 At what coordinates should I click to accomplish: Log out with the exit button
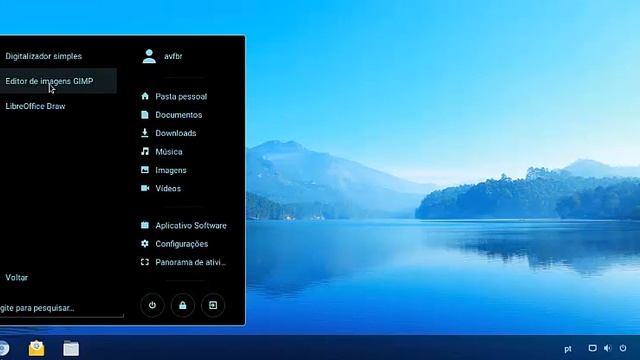(x=213, y=305)
